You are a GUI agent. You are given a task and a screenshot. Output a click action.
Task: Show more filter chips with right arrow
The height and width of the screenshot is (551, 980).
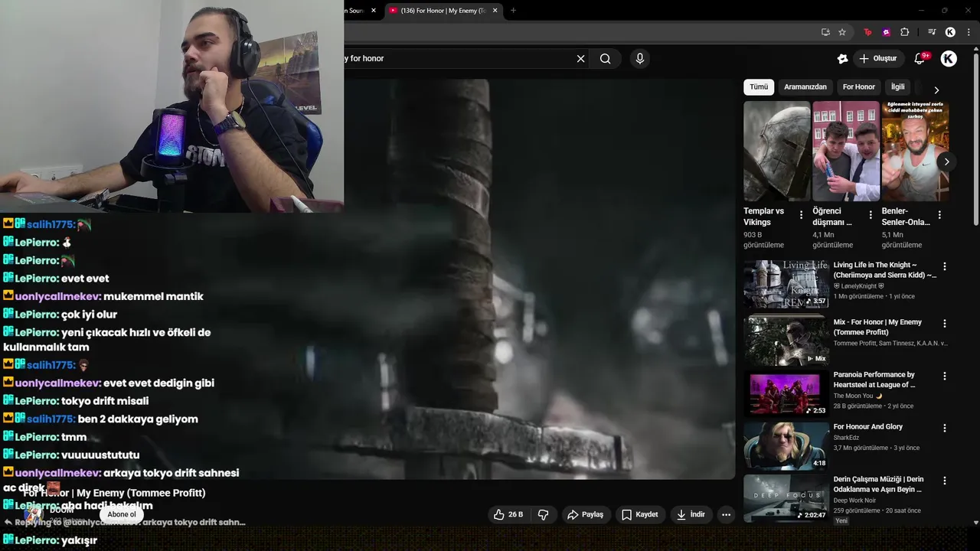pyautogui.click(x=936, y=90)
